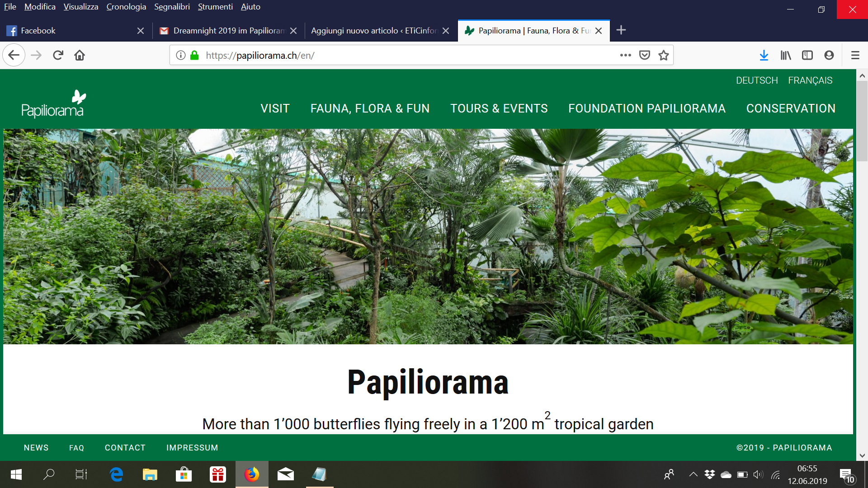Open the Mail app from taskbar
This screenshot has height=488, width=868.
[286, 474]
